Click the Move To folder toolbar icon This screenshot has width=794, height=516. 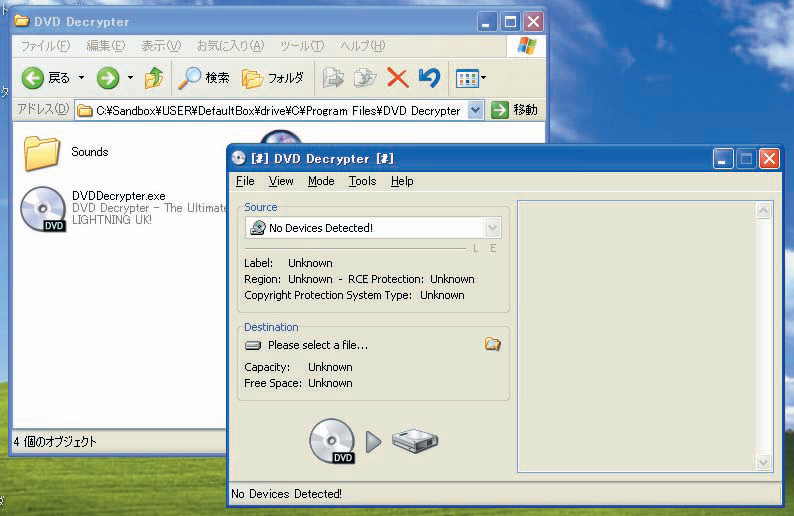tap(333, 78)
